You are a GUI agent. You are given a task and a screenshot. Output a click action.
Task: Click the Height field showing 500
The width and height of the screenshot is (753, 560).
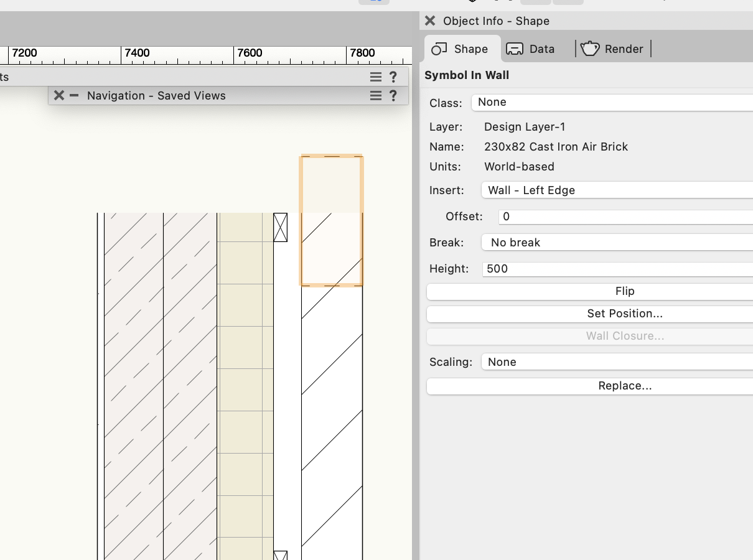click(617, 269)
